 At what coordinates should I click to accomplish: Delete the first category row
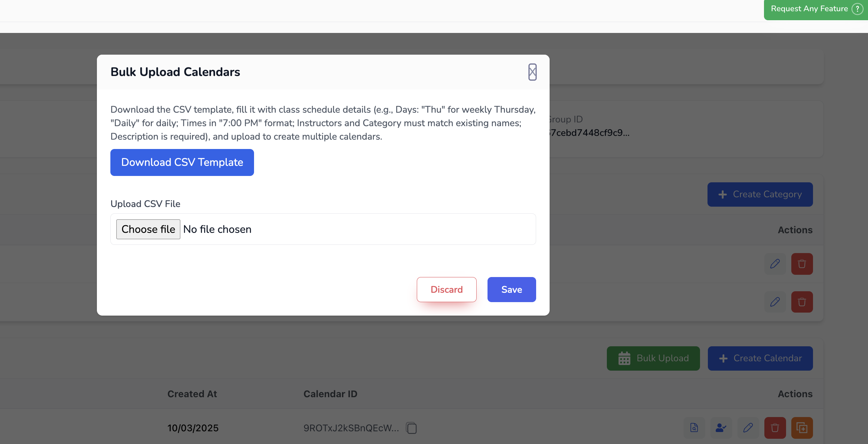(x=802, y=264)
